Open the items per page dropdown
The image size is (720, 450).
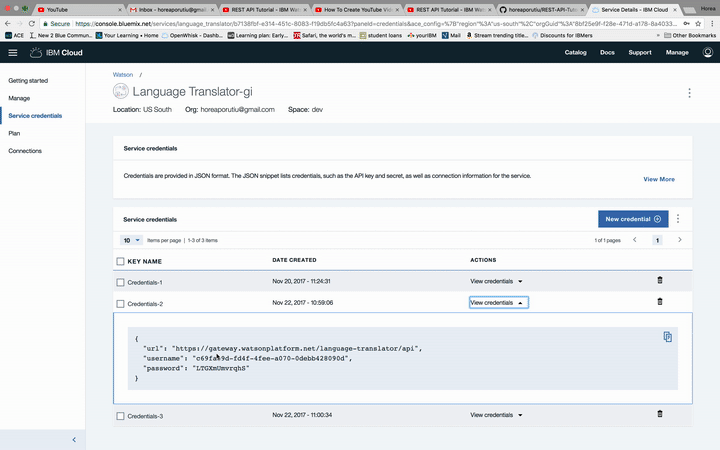point(131,240)
